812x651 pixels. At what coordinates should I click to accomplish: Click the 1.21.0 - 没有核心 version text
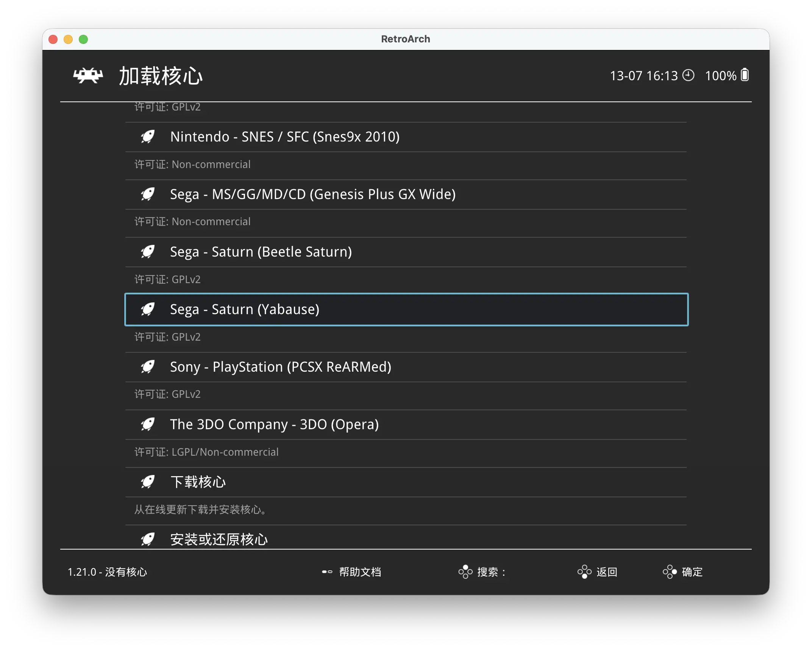[108, 572]
